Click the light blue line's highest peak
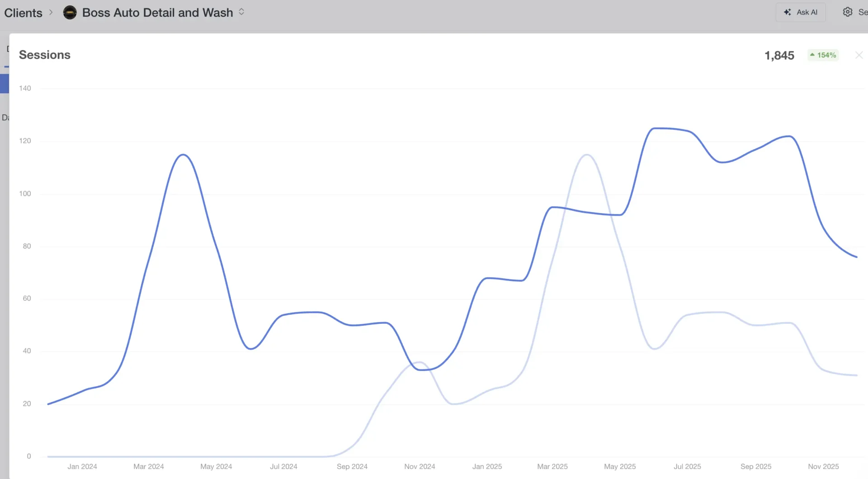Image resolution: width=868 pixels, height=479 pixels. (586, 155)
